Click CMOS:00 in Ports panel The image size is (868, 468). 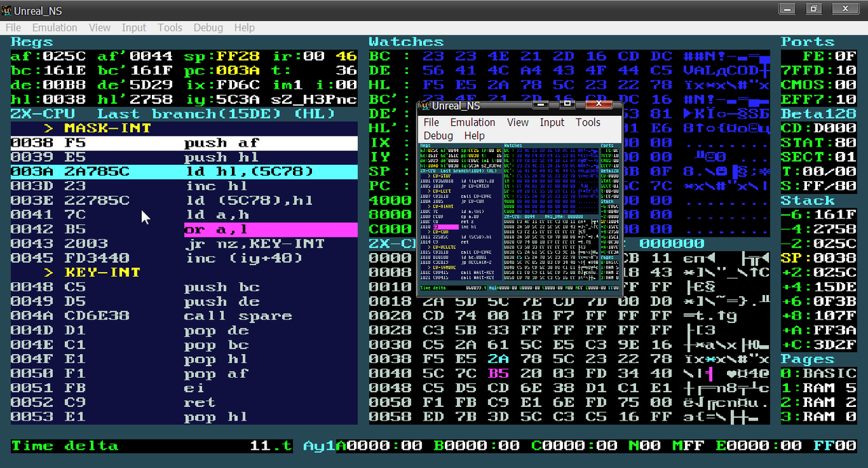pos(818,85)
